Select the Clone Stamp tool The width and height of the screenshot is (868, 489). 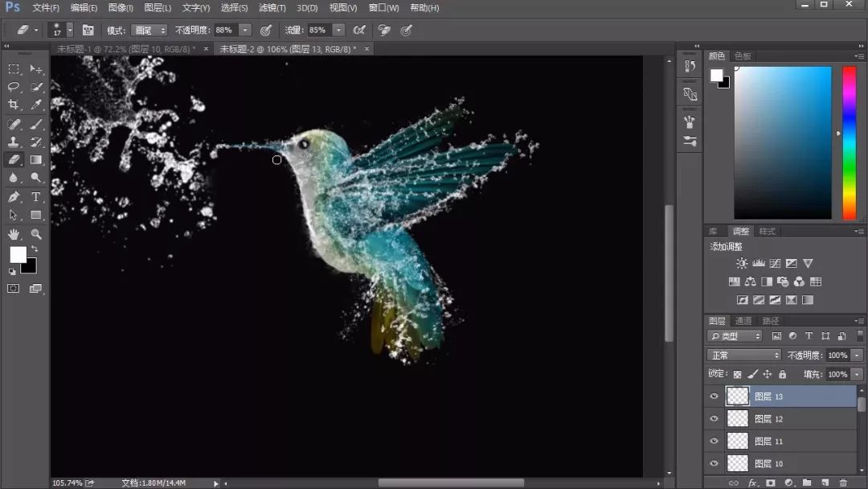pos(14,142)
